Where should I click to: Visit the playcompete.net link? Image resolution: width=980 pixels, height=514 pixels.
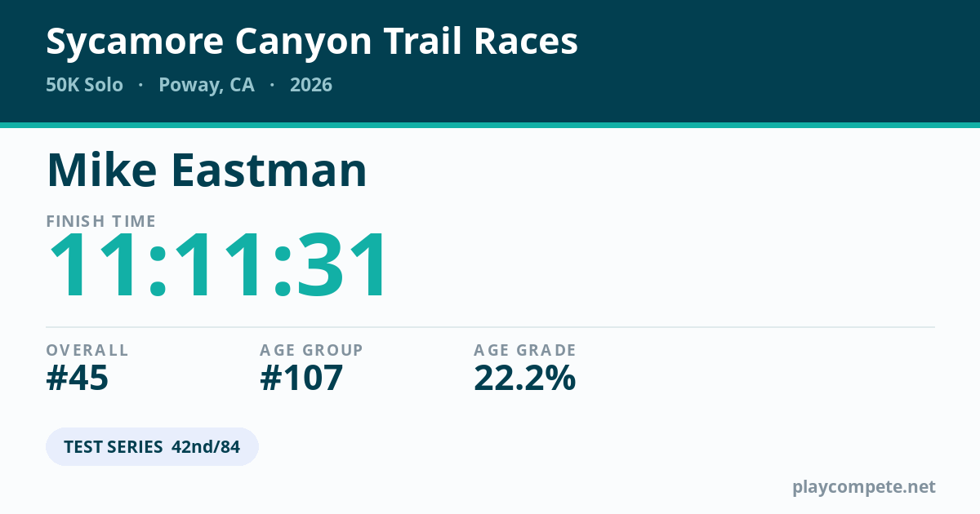[x=864, y=487]
